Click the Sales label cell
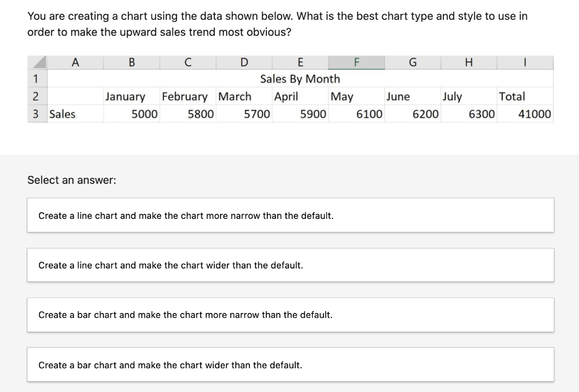Viewport: 579px width, 392px height. point(75,114)
